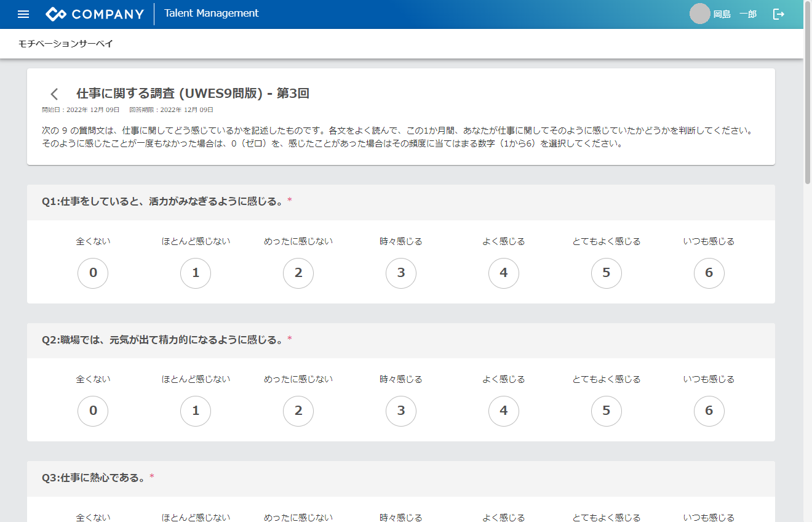
Task: Select rating 0 for Q2
Action: pyautogui.click(x=93, y=411)
